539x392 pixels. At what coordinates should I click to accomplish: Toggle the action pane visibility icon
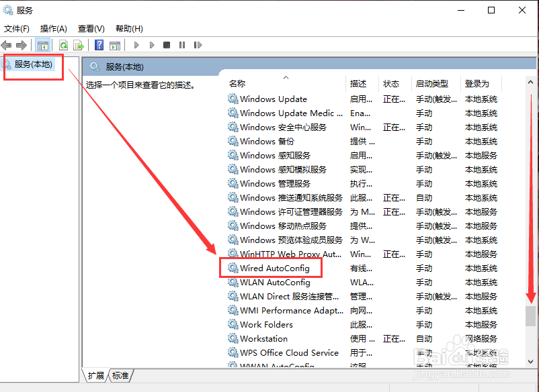114,45
